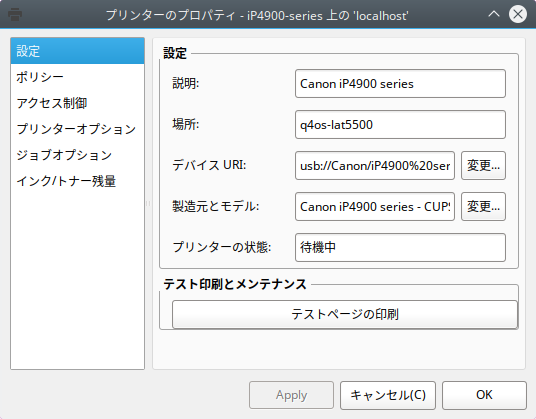Open the ポリシー page
Screen dimensions: 536x419
coord(78,77)
